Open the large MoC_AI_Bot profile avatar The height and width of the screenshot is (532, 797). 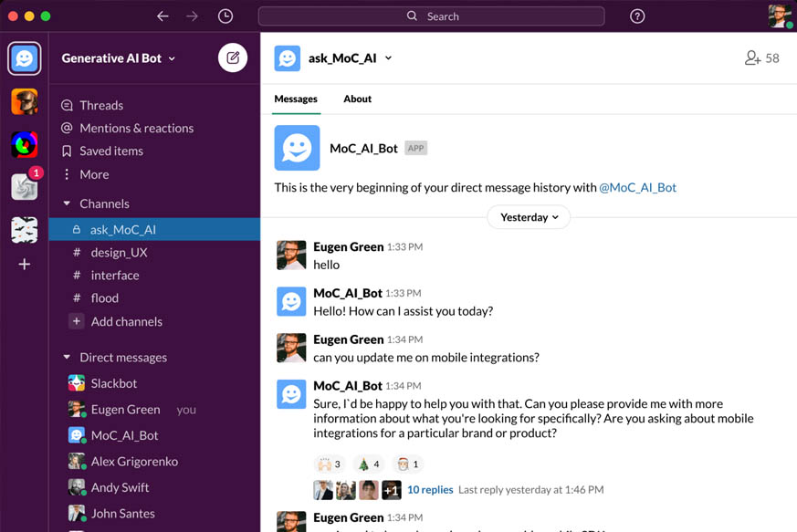[x=297, y=148]
